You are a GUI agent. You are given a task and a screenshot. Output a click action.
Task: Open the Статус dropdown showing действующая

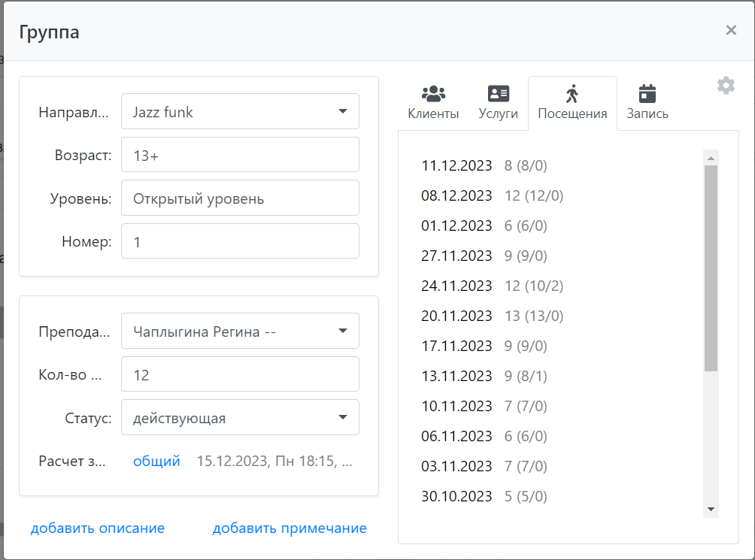point(240,417)
